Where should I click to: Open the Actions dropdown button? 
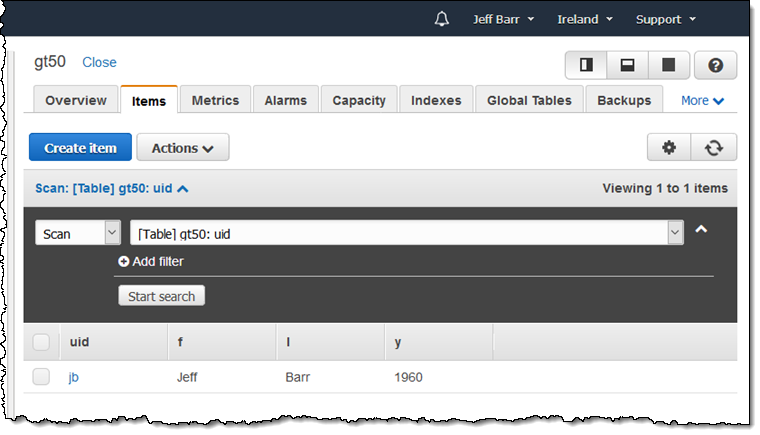pos(182,148)
